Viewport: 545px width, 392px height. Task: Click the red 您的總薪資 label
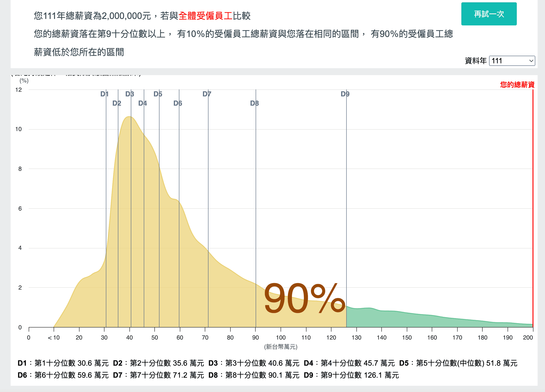(x=517, y=85)
